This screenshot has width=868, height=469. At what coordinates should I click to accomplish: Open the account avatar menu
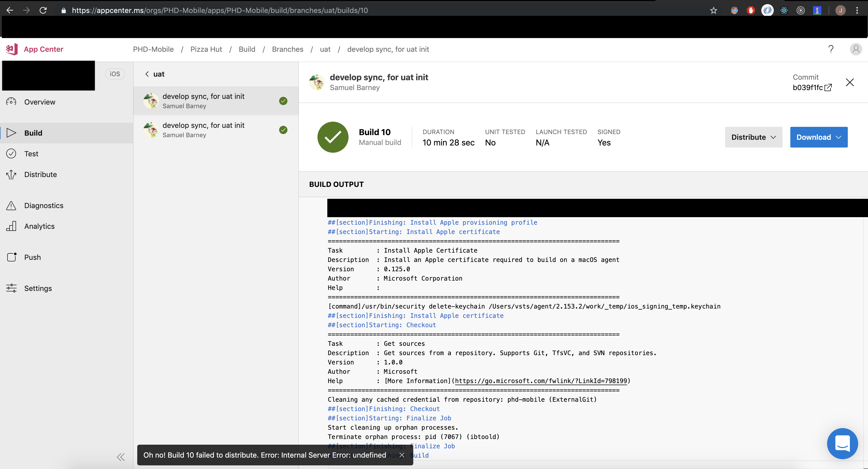[x=856, y=49]
